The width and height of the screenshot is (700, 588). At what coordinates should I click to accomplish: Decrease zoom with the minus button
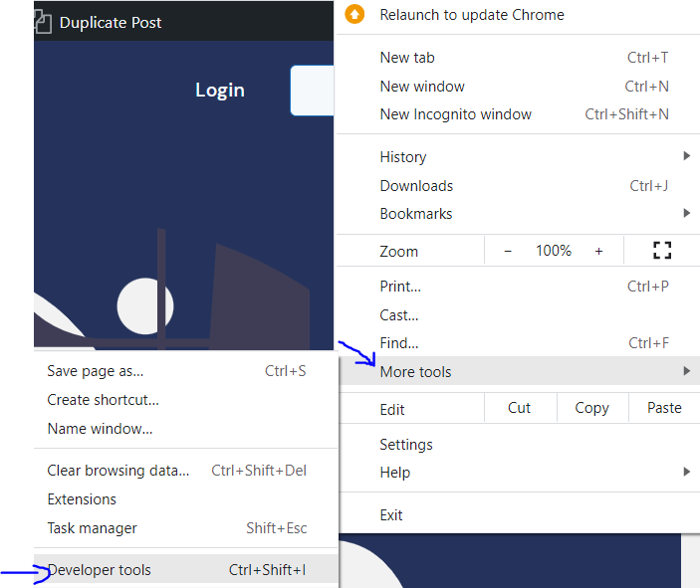point(508,251)
